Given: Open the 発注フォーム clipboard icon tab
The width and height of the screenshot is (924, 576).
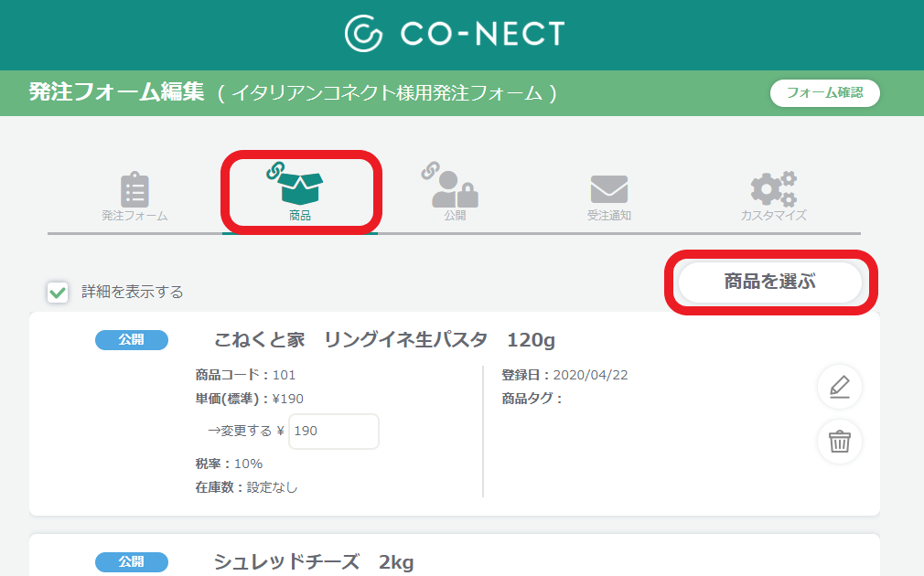Looking at the screenshot, I should pos(134,189).
